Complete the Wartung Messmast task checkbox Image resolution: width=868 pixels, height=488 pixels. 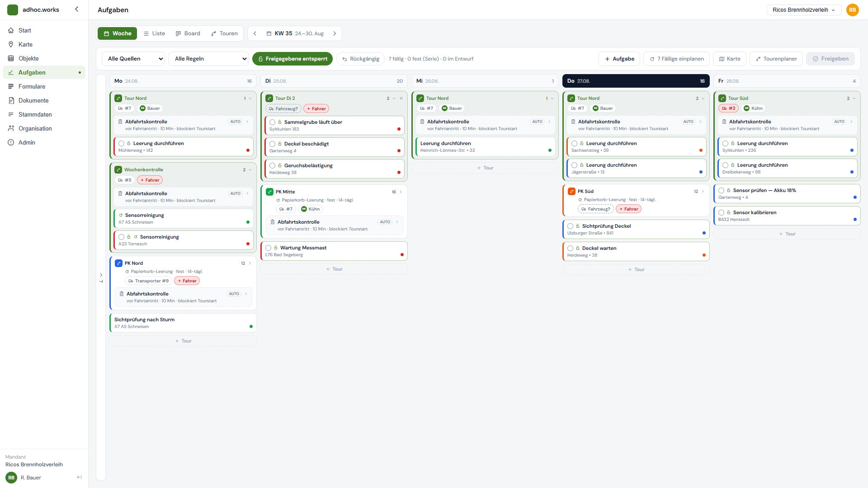(269, 248)
